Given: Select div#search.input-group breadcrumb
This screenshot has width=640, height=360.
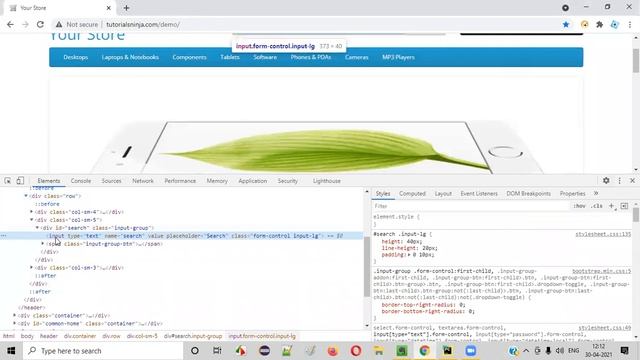Looking at the screenshot, I should coord(193,336).
